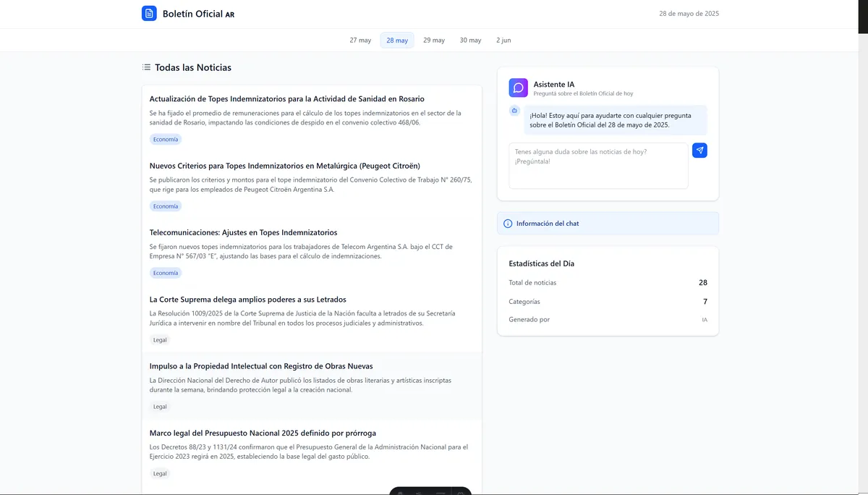The height and width of the screenshot is (495, 868).
Task: Click the small bot avatar beside the greeting
Action: coord(514,111)
